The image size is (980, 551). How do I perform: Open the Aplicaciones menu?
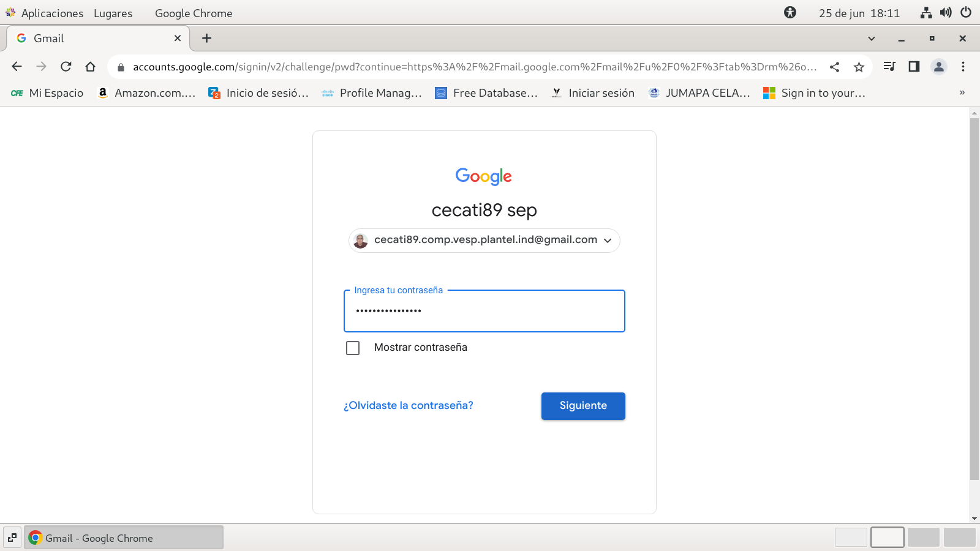(x=51, y=13)
